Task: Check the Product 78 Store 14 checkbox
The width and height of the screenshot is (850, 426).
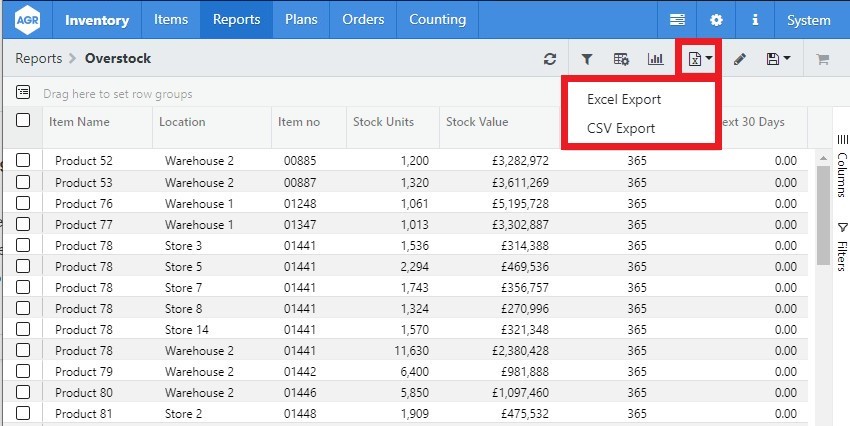Action: coord(23,329)
